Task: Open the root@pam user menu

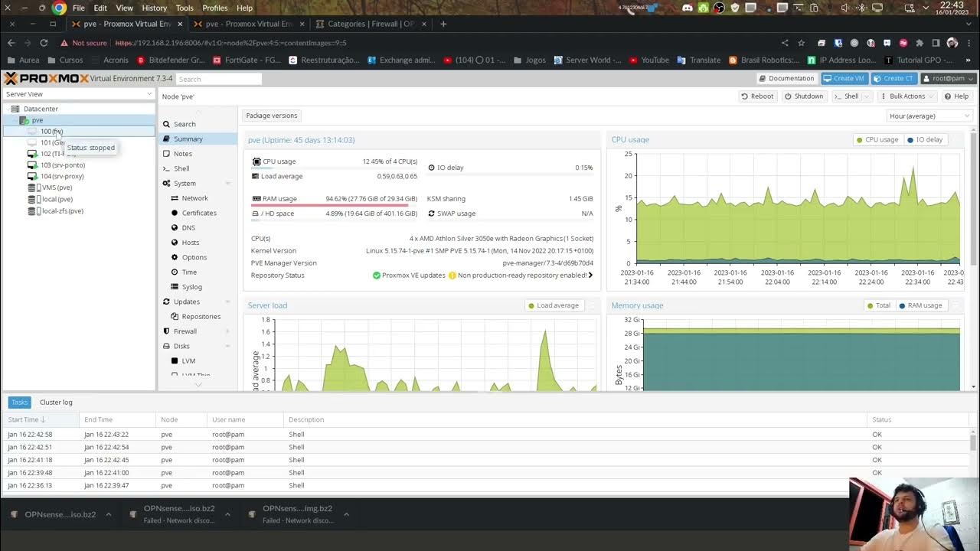Action: (948, 78)
